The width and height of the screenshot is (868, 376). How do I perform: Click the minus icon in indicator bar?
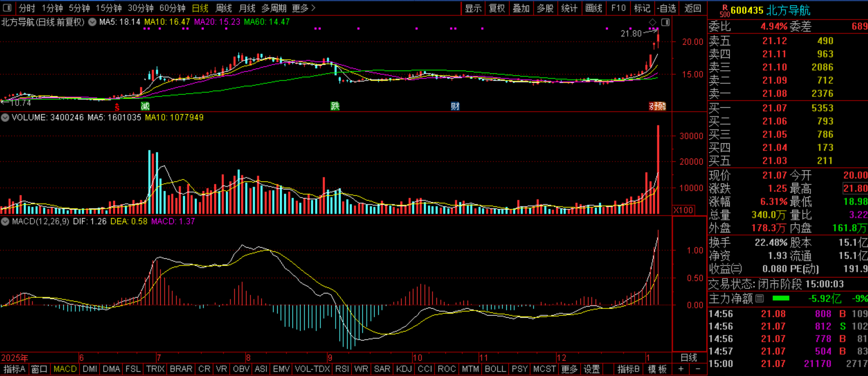(x=698, y=369)
